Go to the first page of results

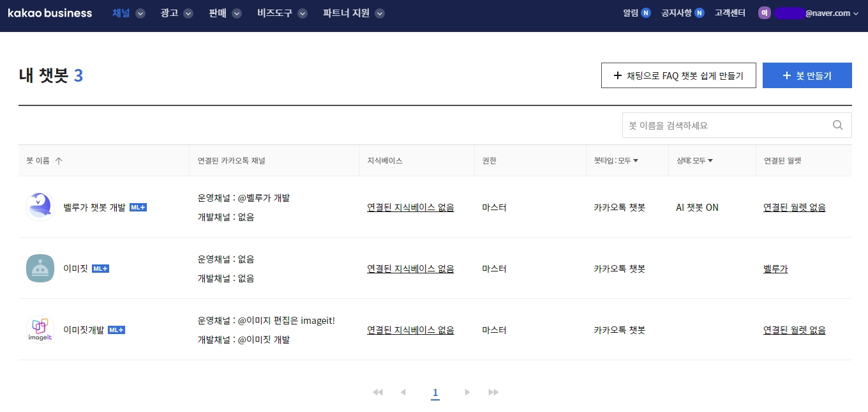point(378,392)
